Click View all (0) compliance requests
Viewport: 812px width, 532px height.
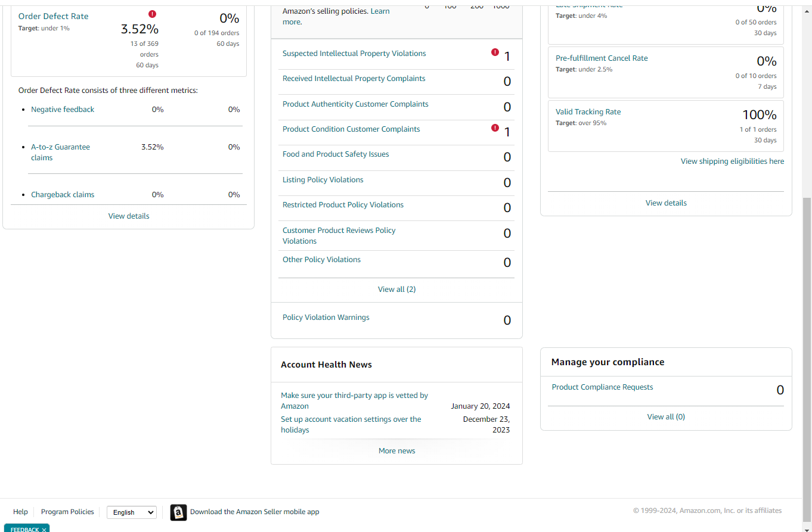coord(666,417)
